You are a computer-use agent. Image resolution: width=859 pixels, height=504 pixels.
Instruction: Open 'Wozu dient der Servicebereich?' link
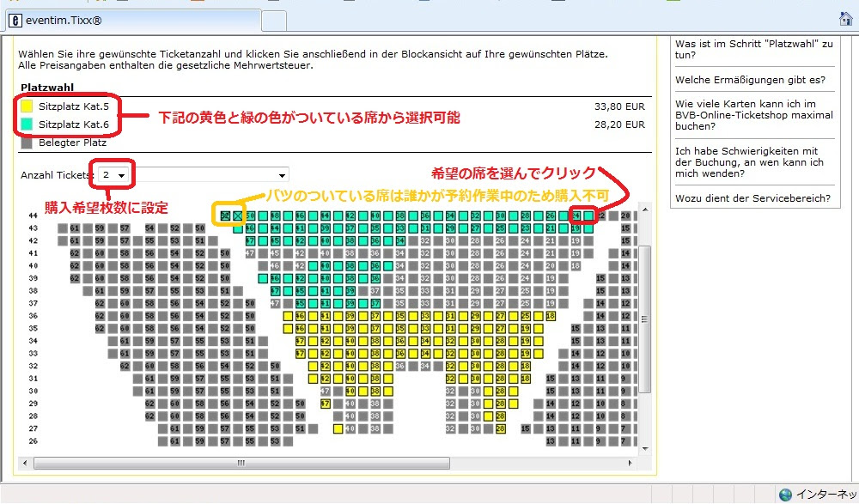[752, 198]
